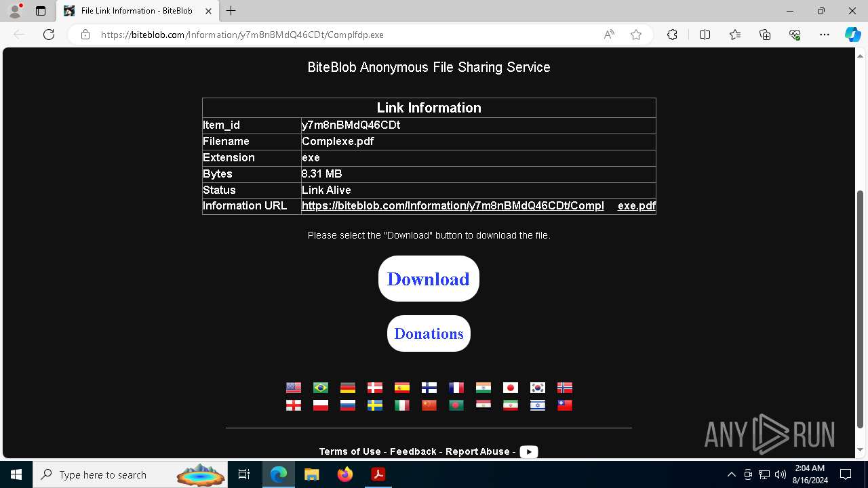Refresh the current page
Screen dimensions: 868x488
tap(49, 35)
